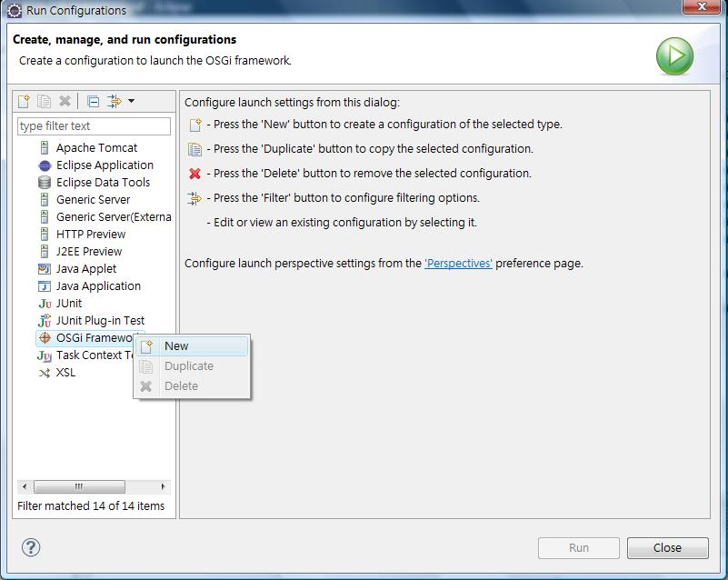Image resolution: width=728 pixels, height=580 pixels.
Task: Click the New launch configuration toolbar icon
Action: click(24, 101)
